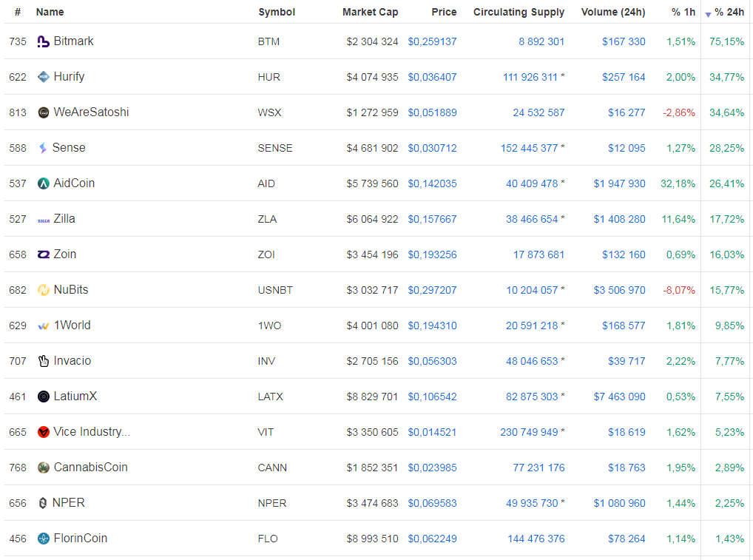Open the FlorinCoin name link
Image resolution: width=753 pixels, height=560 pixels.
[x=80, y=539]
